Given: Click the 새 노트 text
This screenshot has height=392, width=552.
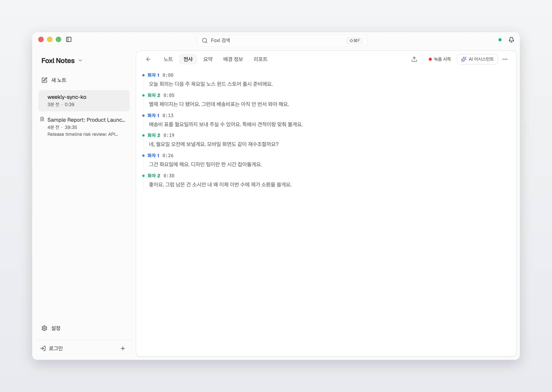Looking at the screenshot, I should tap(59, 80).
